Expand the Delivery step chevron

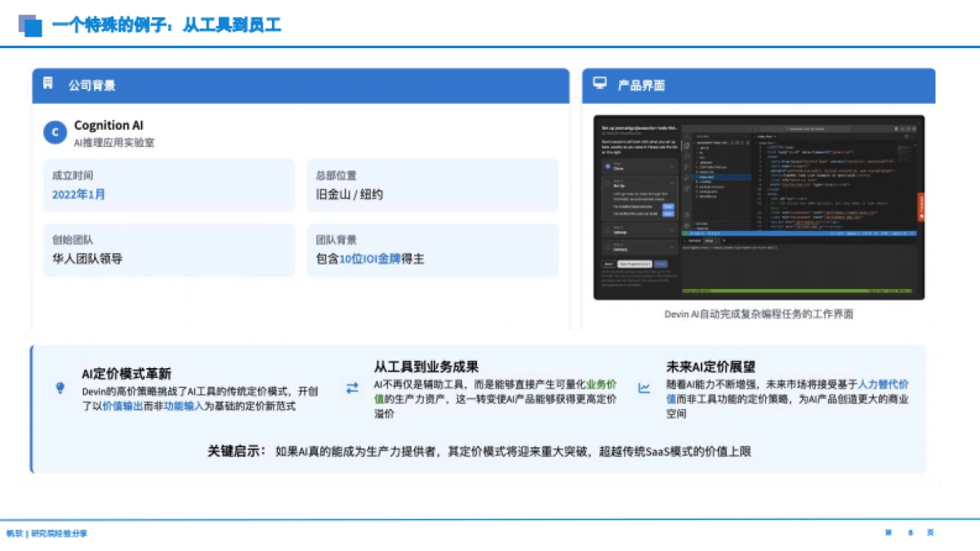(x=672, y=247)
